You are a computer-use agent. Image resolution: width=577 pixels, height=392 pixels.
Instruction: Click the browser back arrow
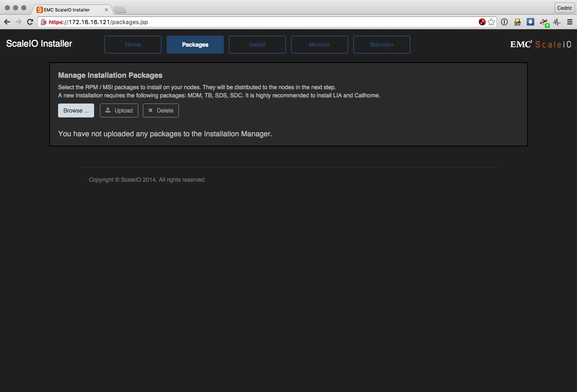(x=7, y=22)
